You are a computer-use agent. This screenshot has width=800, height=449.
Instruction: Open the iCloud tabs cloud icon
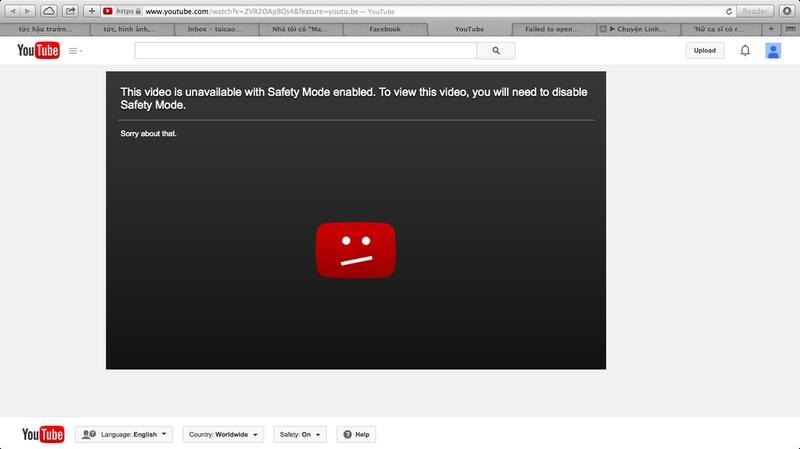point(48,11)
